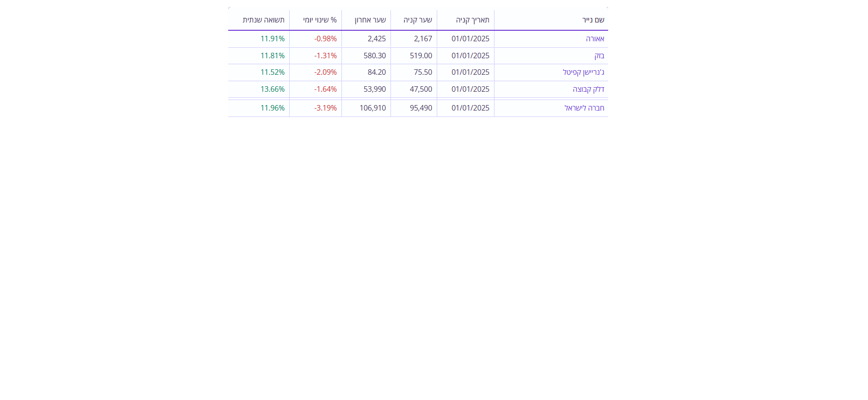Click the 13.66% annual return cell

click(272, 89)
